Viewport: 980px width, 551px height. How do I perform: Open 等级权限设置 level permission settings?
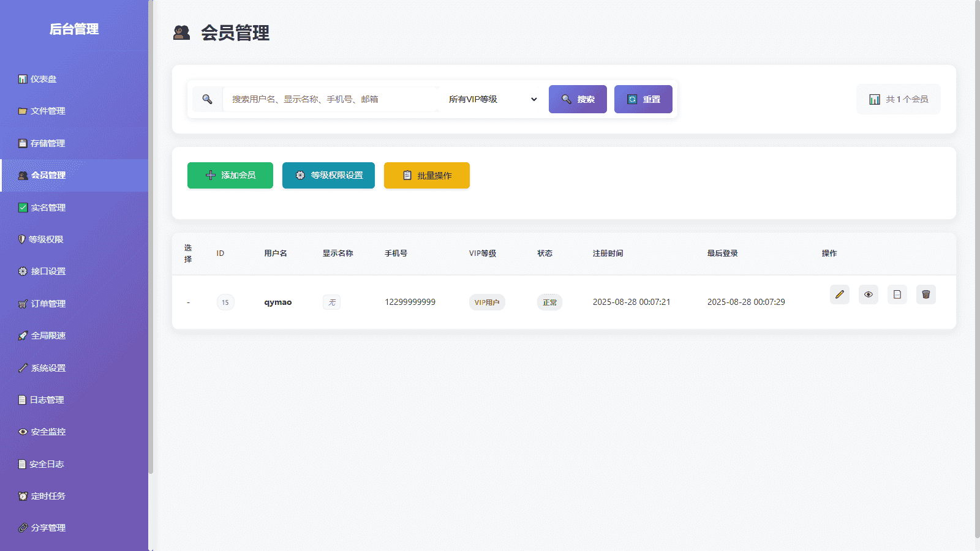(328, 176)
